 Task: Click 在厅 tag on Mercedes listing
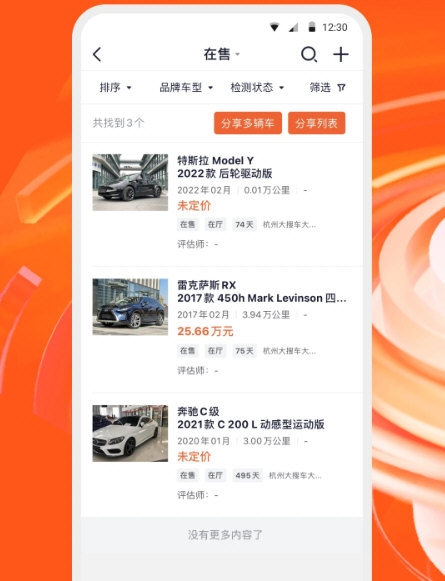tap(215, 475)
